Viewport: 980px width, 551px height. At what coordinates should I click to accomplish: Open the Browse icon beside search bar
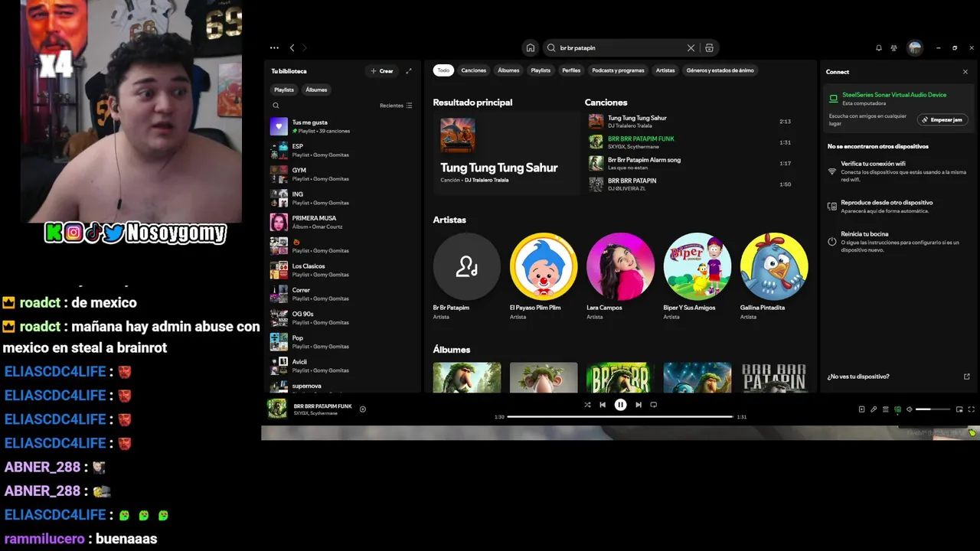710,47
